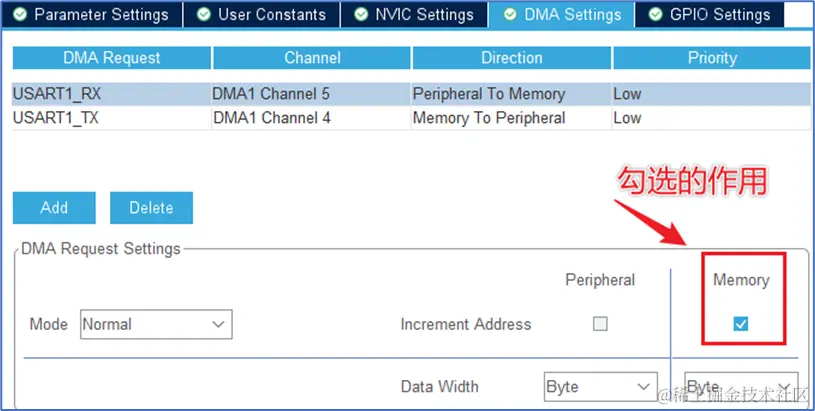The image size is (815, 411).
Task: Open the Mode dropdown set to Normal
Action: click(x=155, y=324)
